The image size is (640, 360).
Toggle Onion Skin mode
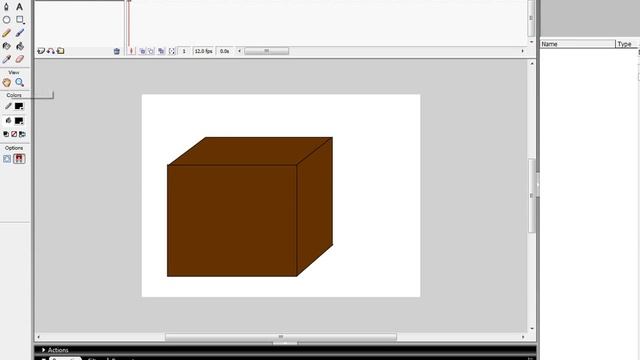click(x=142, y=51)
